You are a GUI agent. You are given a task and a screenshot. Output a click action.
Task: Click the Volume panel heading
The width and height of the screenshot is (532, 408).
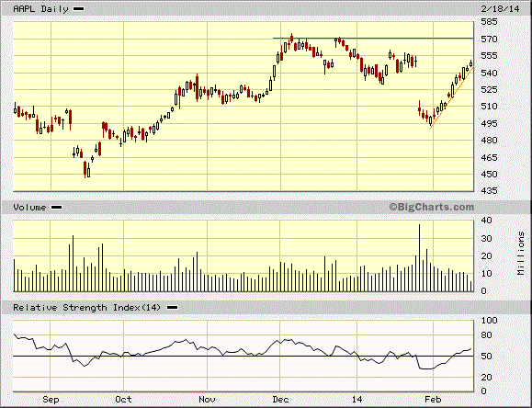29,208
